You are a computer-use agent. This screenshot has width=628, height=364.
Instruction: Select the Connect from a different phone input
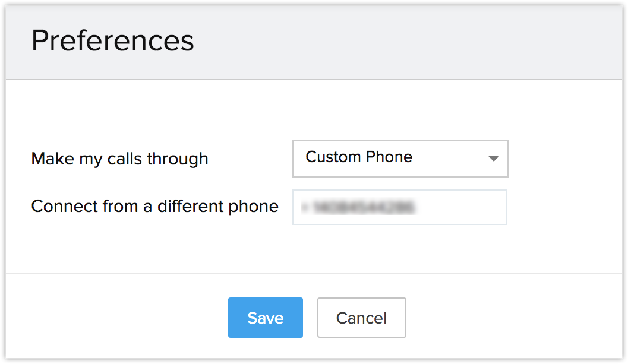point(399,207)
